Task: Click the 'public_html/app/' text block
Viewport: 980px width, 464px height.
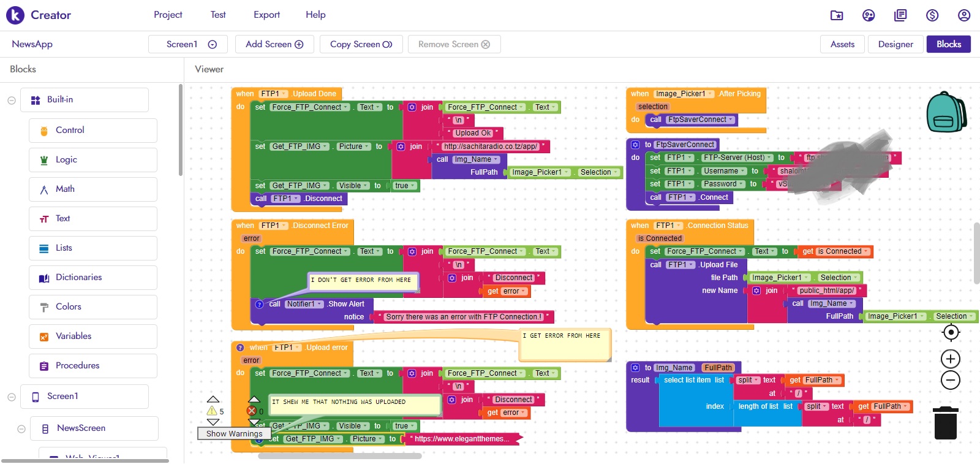Action: coord(826,291)
